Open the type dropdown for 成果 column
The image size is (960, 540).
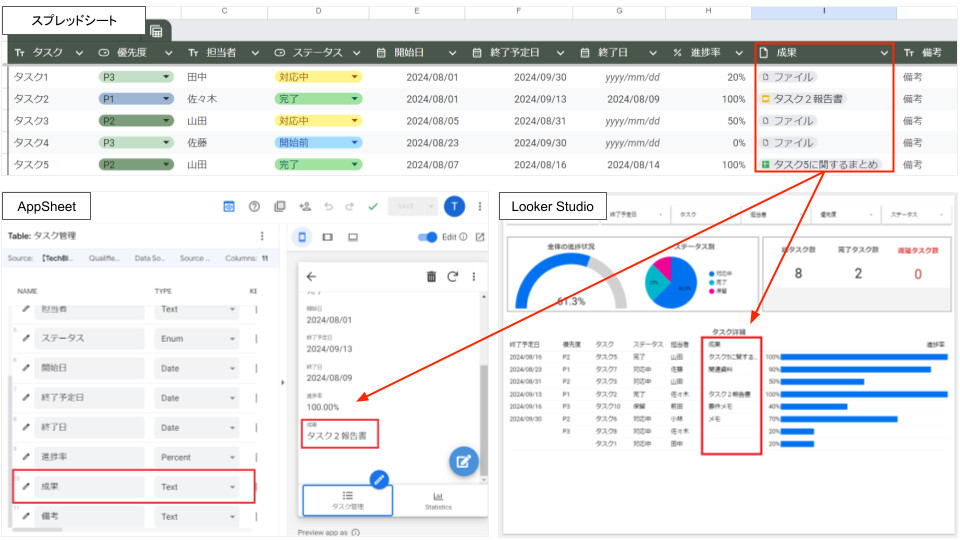(233, 487)
